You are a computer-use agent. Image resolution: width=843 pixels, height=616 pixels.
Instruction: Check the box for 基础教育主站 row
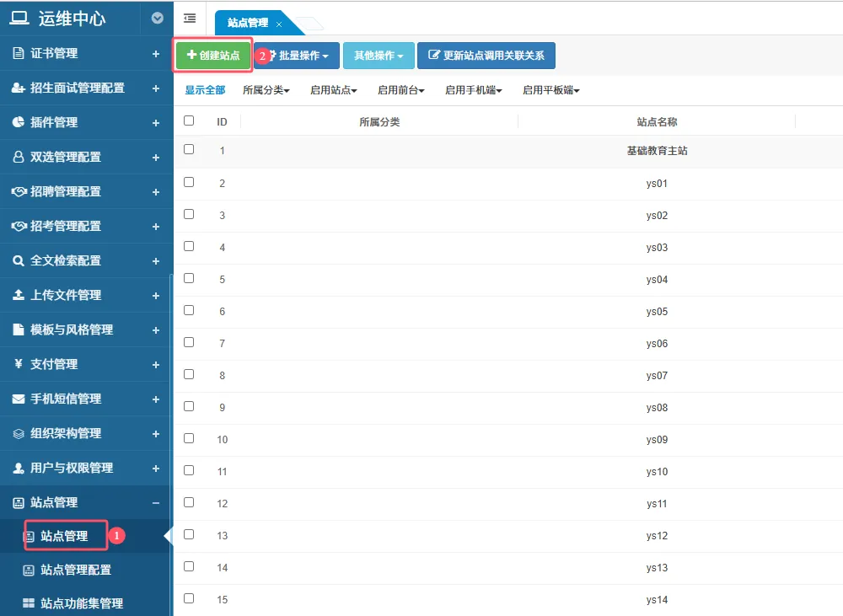[189, 150]
